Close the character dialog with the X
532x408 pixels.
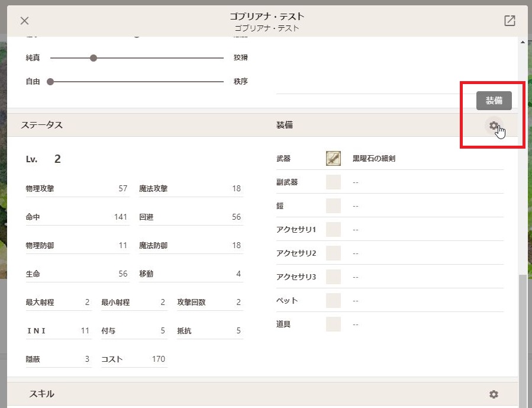click(x=24, y=21)
